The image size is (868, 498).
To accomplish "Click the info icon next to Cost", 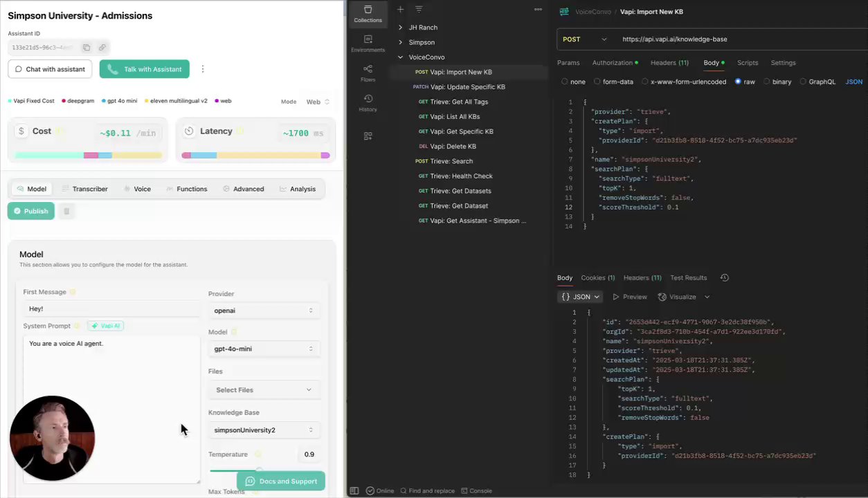I will [x=60, y=131].
